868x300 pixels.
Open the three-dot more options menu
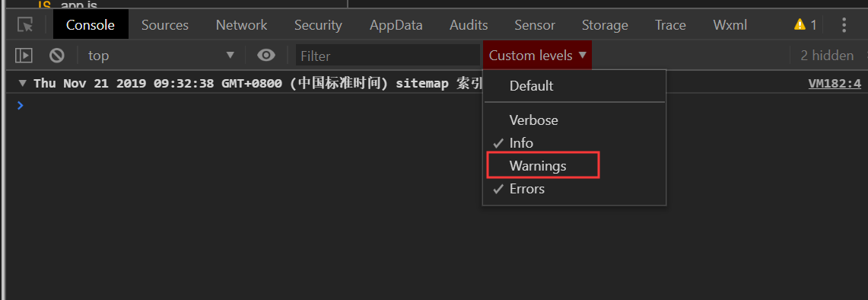pyautogui.click(x=844, y=25)
